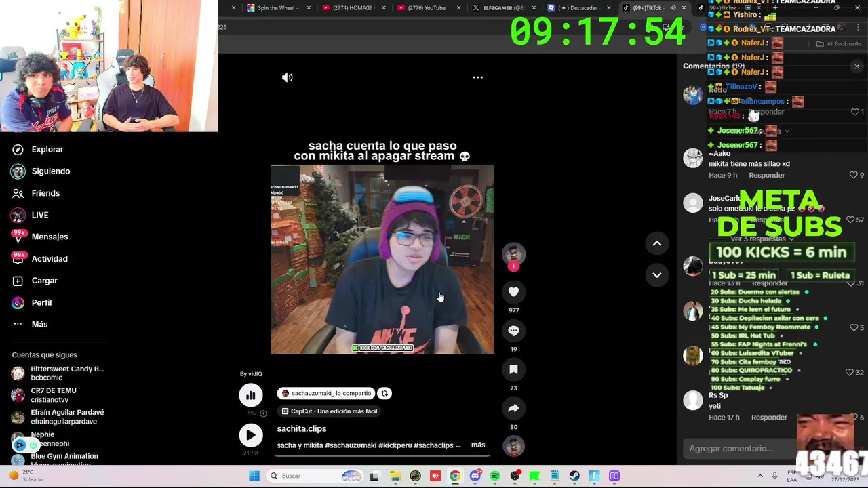Share the video using the arrow icon
868x488 pixels.
pos(513,408)
